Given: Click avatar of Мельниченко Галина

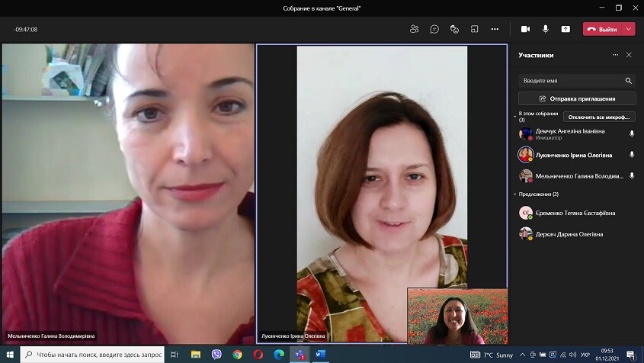Looking at the screenshot, I should pyautogui.click(x=526, y=176).
